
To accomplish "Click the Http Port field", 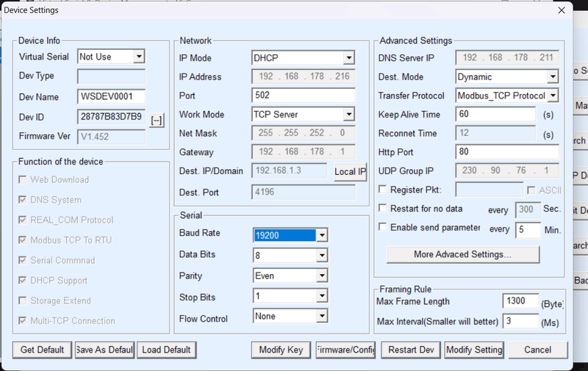I will (x=507, y=151).
